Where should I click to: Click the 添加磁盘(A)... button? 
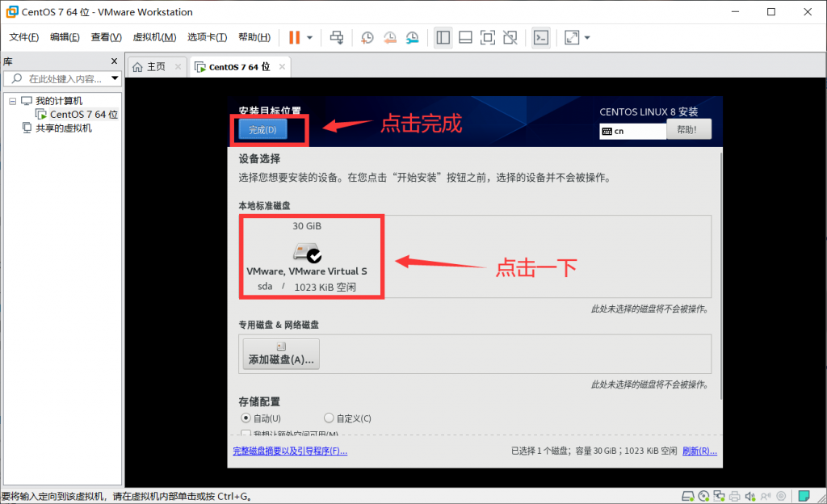pos(281,354)
